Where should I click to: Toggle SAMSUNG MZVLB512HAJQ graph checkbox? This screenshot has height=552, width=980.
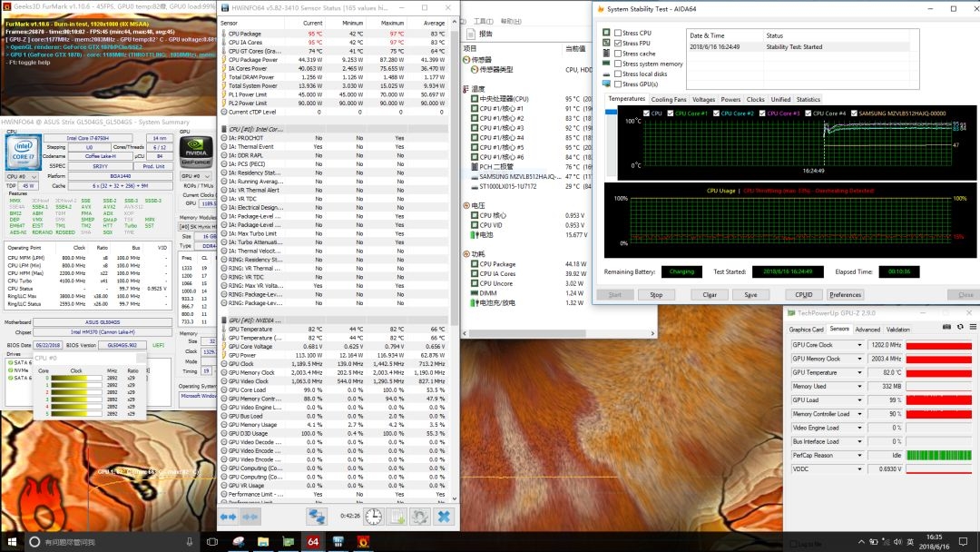pyautogui.click(x=854, y=113)
